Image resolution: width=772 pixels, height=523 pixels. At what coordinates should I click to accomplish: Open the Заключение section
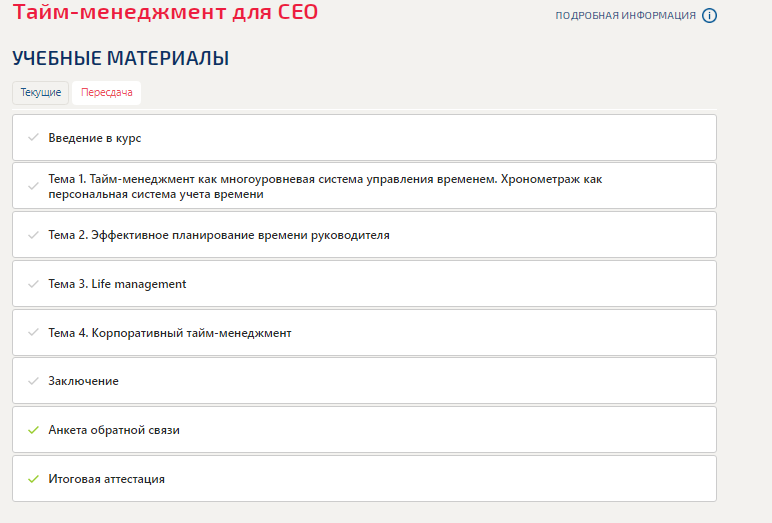pos(364,381)
